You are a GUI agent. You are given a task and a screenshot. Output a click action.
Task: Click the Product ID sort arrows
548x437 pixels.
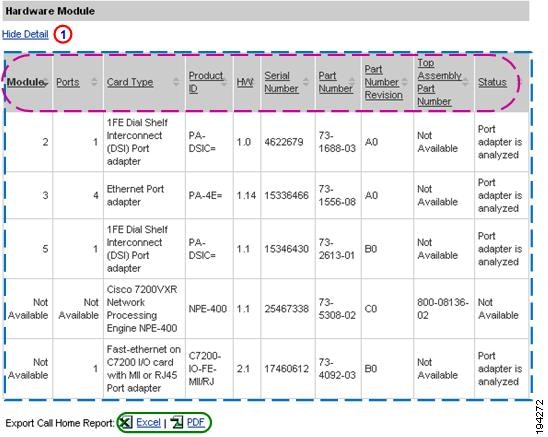[x=224, y=82]
